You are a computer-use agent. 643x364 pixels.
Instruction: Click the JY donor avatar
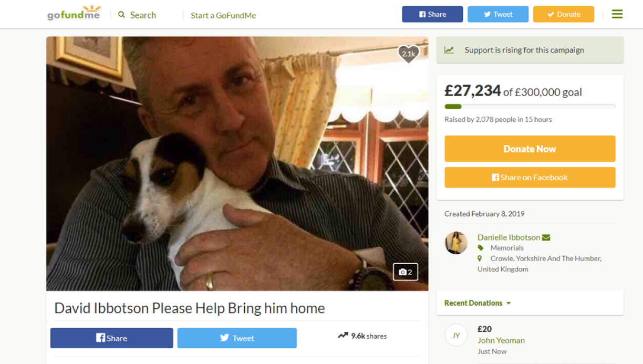pyautogui.click(x=456, y=335)
